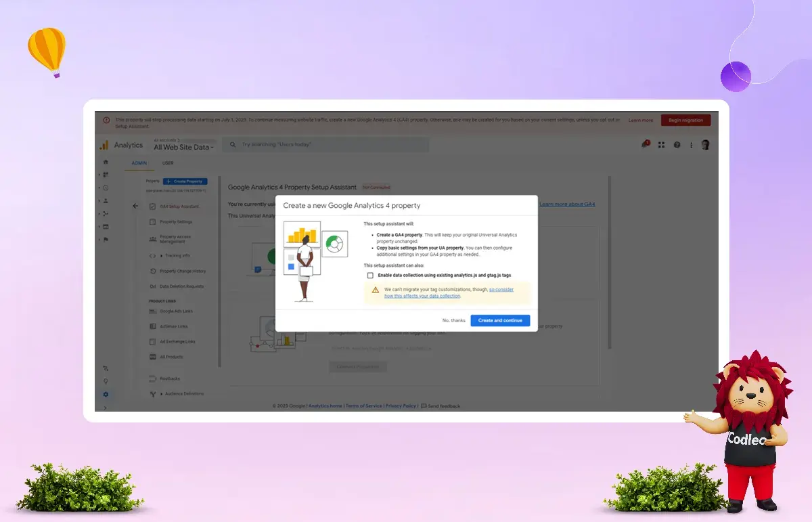Click Send feedback in the footer
This screenshot has height=522, width=812.
(x=441, y=406)
